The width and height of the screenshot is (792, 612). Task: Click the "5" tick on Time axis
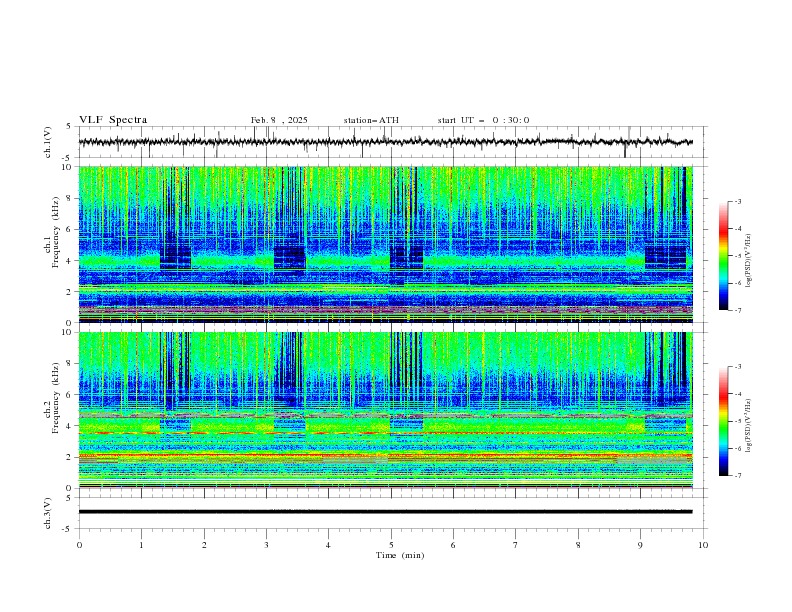coord(391,545)
